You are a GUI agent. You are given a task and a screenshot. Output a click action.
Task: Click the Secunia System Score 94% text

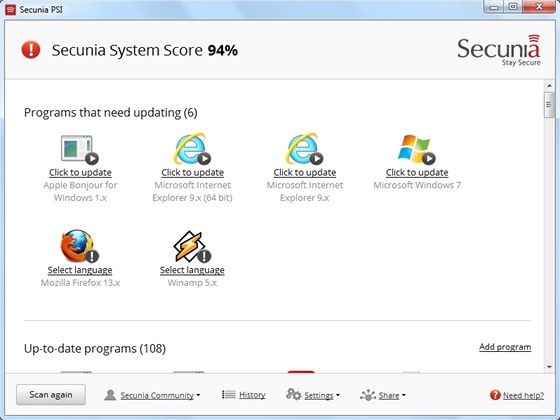(145, 50)
